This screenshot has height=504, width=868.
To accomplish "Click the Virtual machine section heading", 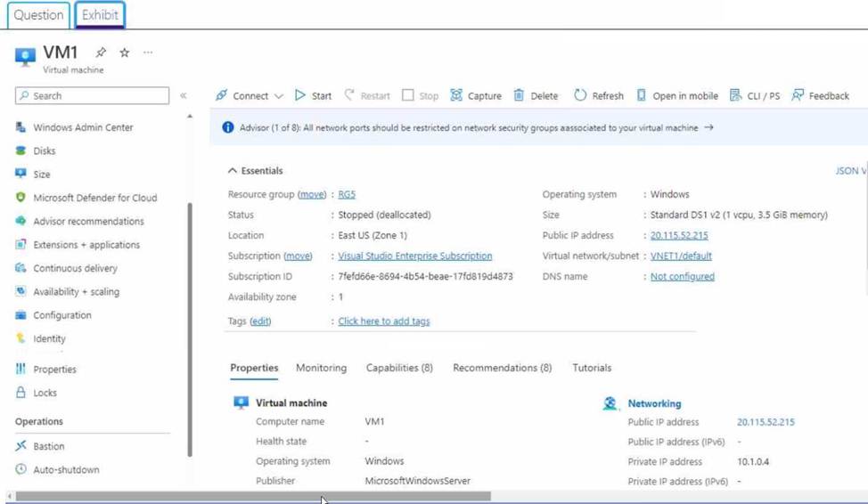I will (291, 403).
